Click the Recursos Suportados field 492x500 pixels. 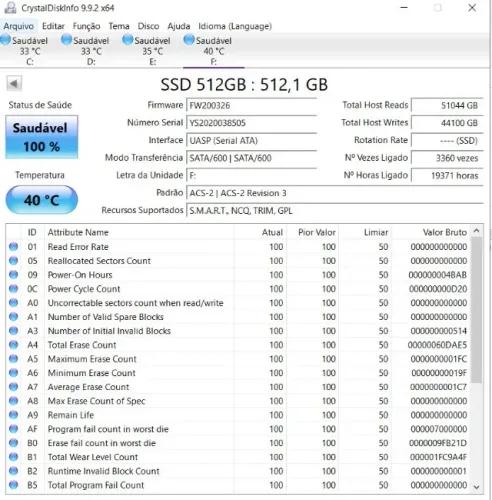[335, 211]
